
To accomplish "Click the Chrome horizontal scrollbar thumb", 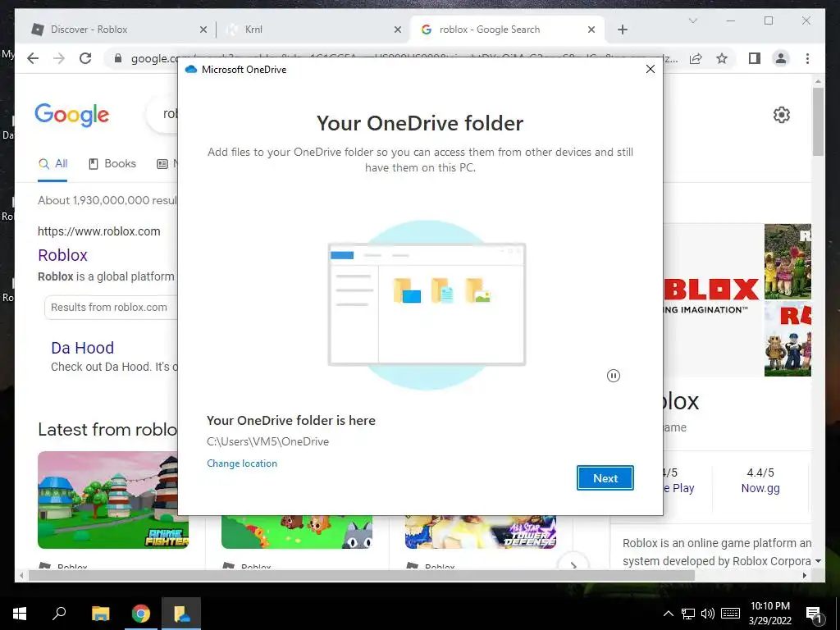I will pos(362,575).
